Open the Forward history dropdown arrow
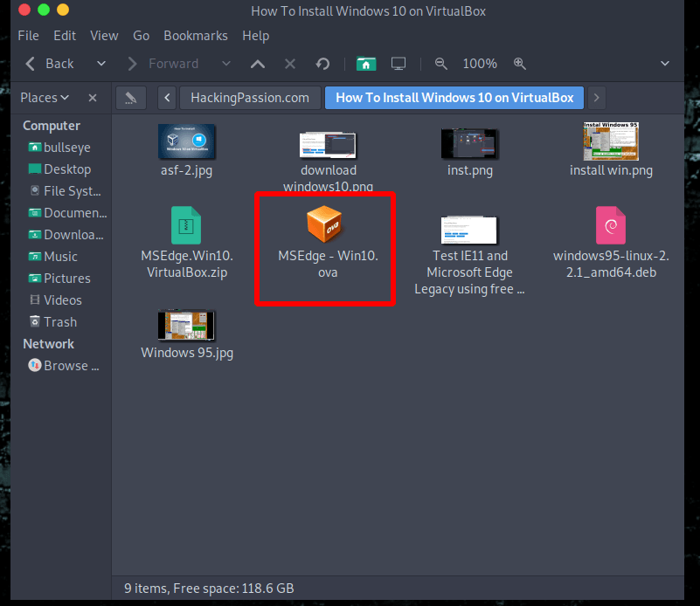Screen dimensions: 700x606 coord(226,64)
